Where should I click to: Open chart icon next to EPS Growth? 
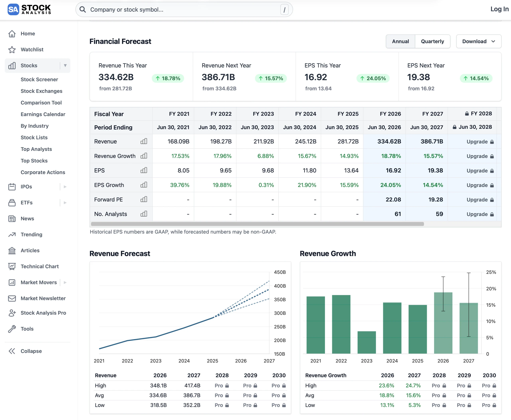pyautogui.click(x=144, y=185)
